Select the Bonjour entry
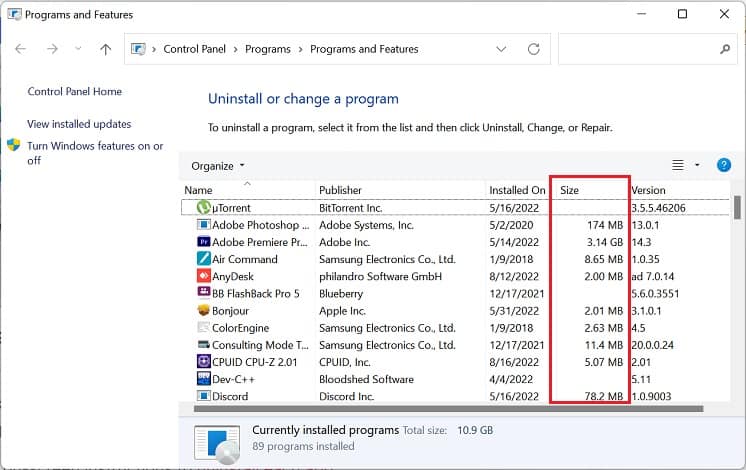The height and width of the screenshot is (470, 746). [230, 311]
